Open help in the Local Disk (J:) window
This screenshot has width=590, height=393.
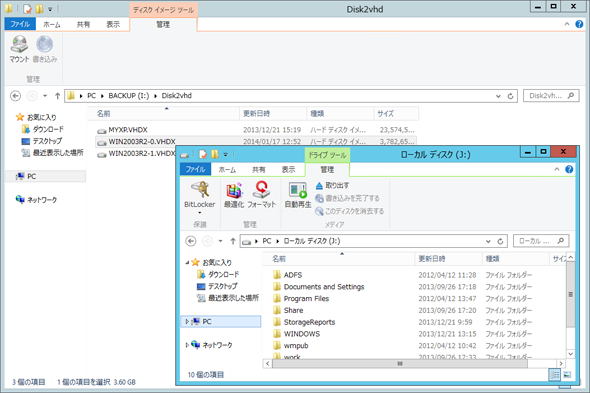(569, 169)
